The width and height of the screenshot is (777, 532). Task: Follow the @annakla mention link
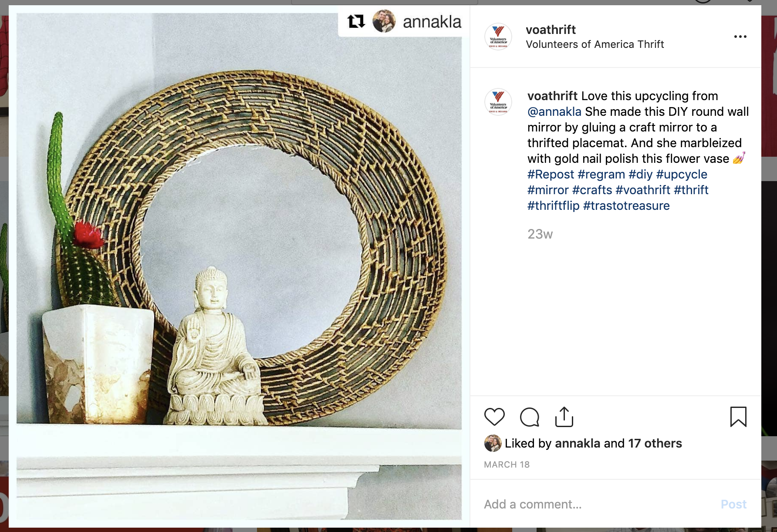click(554, 112)
